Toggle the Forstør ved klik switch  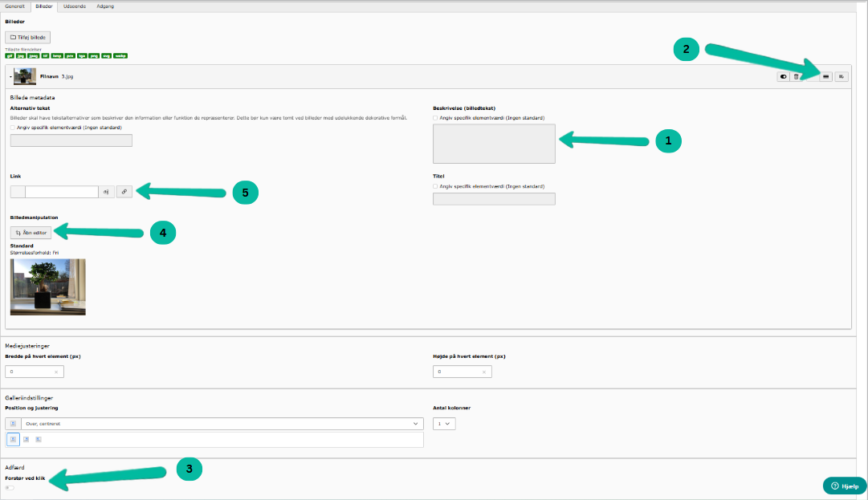10,487
